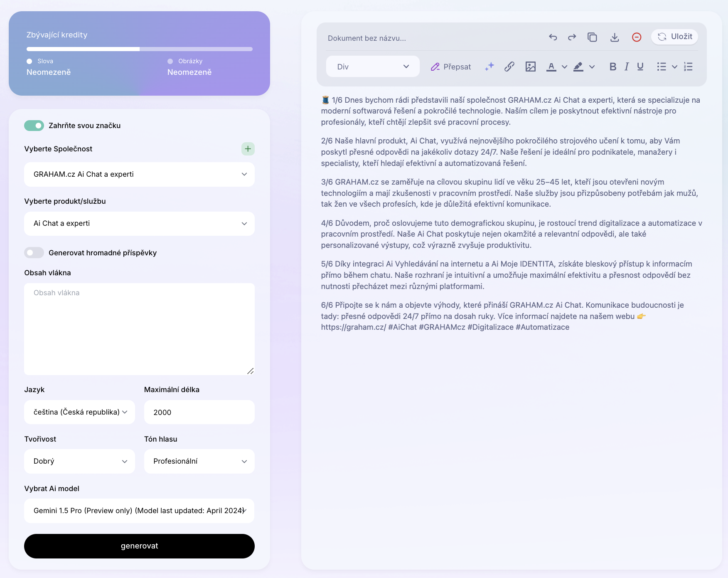Insert a link with the chain icon

(509, 67)
